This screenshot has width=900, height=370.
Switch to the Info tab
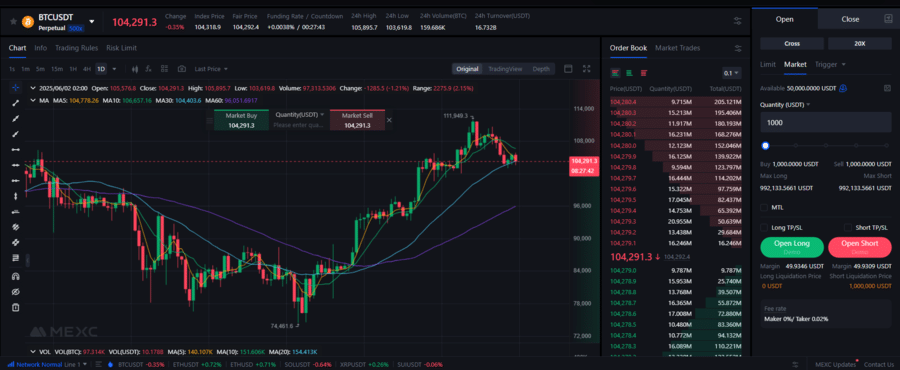[x=40, y=48]
